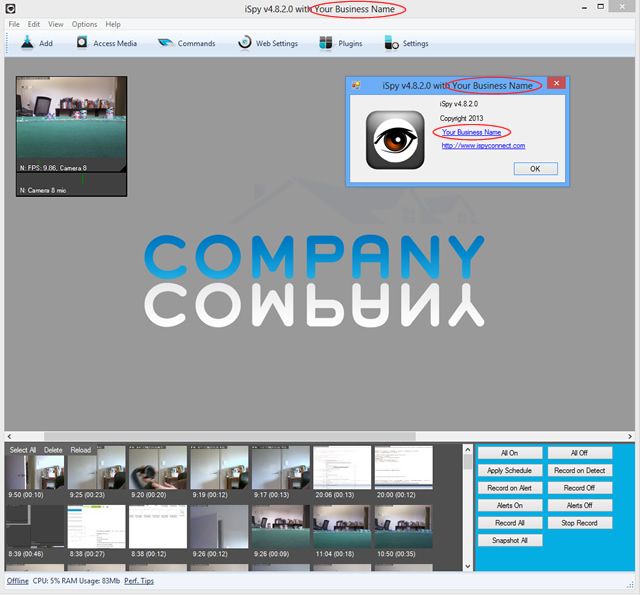
Task: Click the iSpy eye logo in About dialog
Action: tap(395, 140)
